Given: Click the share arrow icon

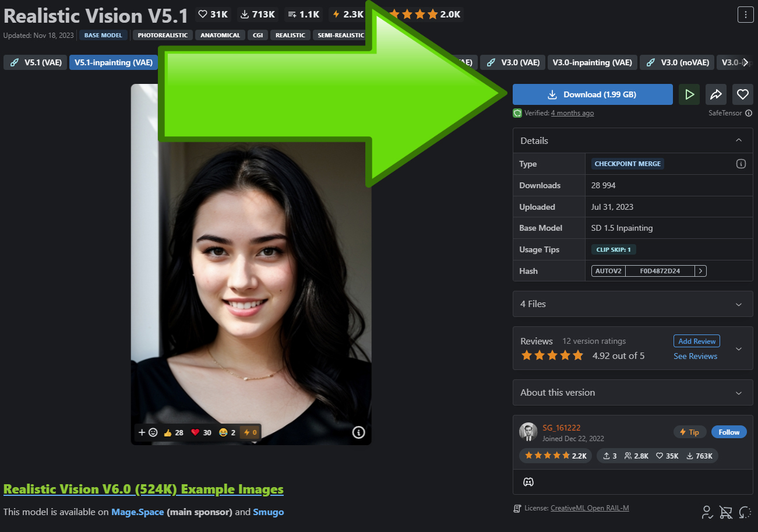Looking at the screenshot, I should pos(715,94).
